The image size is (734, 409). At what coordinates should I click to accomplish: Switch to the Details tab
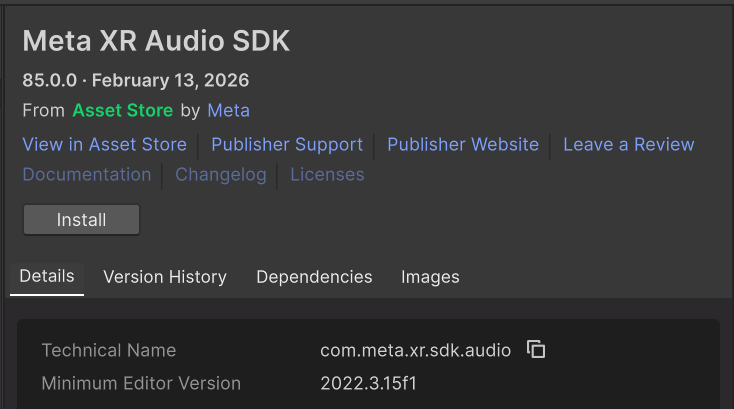47,276
